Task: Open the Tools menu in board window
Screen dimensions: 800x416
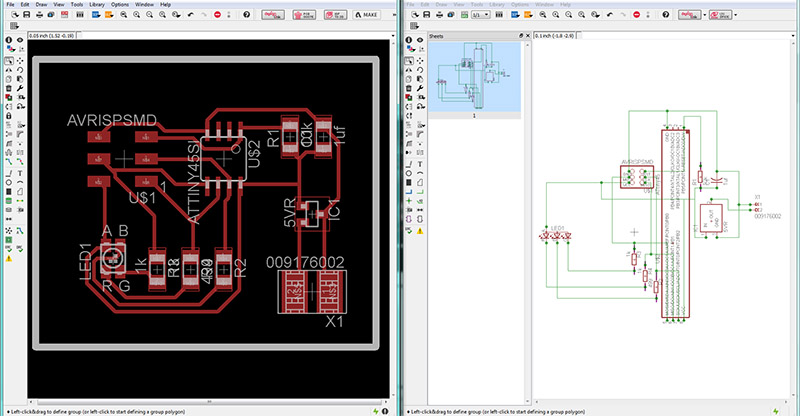Action: pyautogui.click(x=77, y=4)
